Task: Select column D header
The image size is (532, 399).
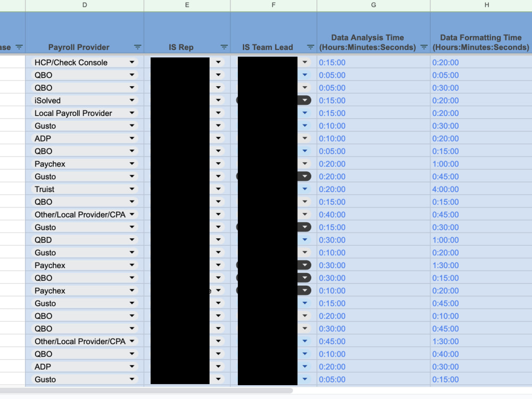Action: pos(85,5)
